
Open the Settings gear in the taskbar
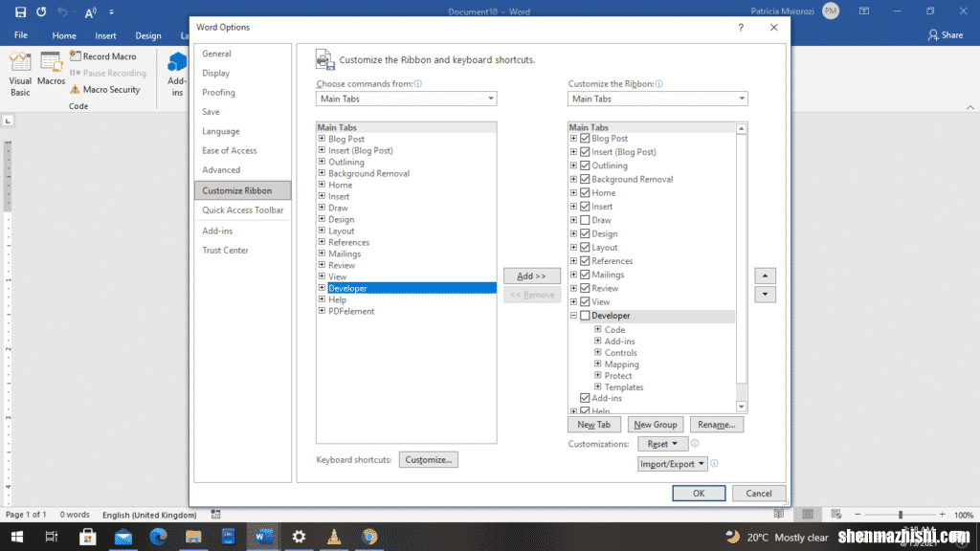pyautogui.click(x=299, y=537)
